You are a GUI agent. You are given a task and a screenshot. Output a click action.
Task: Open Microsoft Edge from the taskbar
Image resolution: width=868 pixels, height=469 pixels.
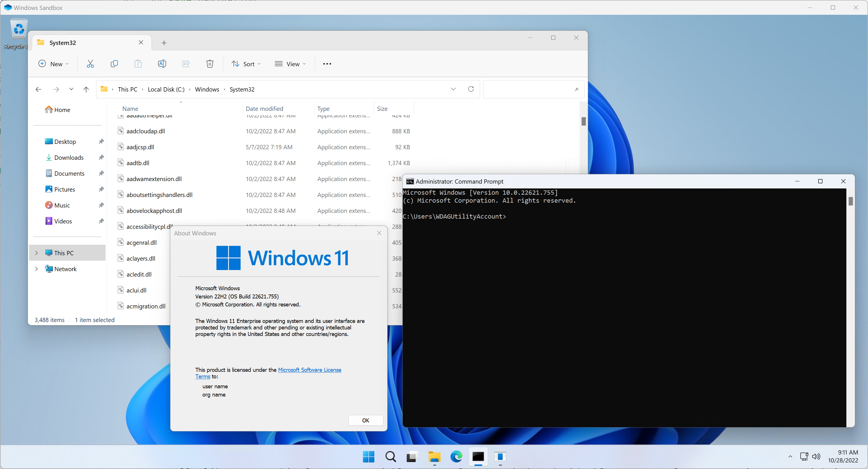tap(456, 456)
